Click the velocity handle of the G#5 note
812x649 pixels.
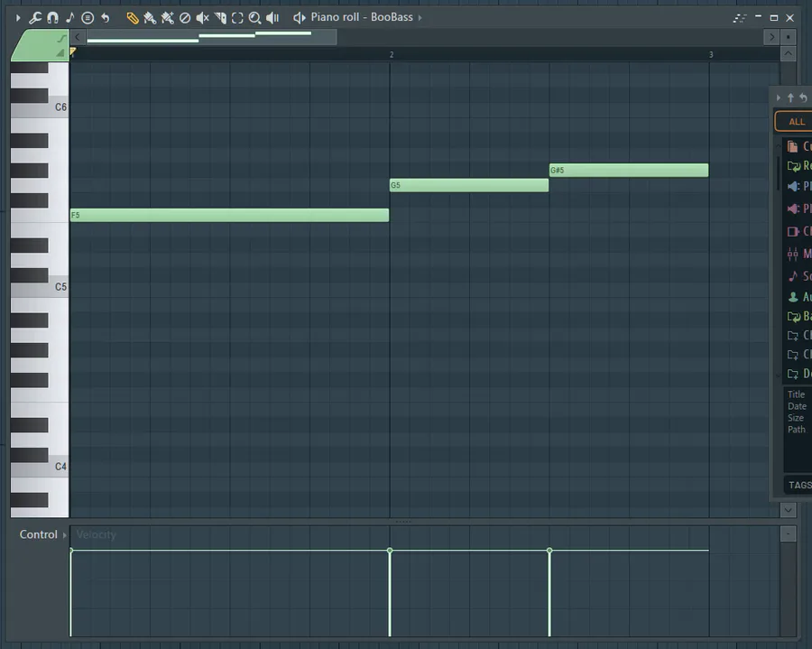(549, 550)
